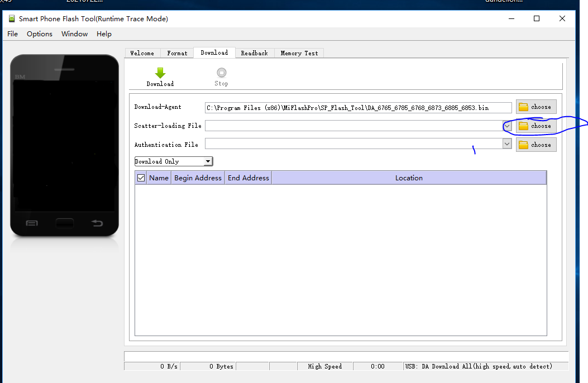The width and height of the screenshot is (588, 383).
Task: Minimize the Smart Phone Flash Tool window
Action: (511, 18)
